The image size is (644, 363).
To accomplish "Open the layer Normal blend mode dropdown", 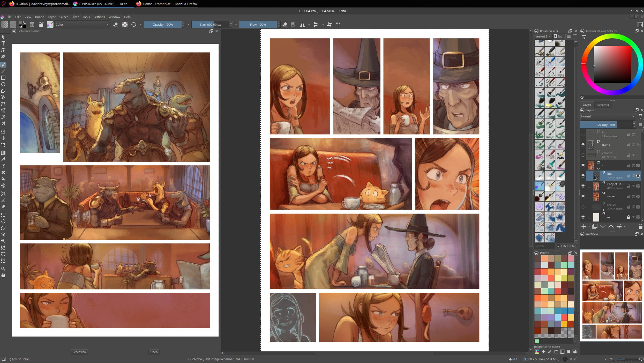I will (607, 116).
